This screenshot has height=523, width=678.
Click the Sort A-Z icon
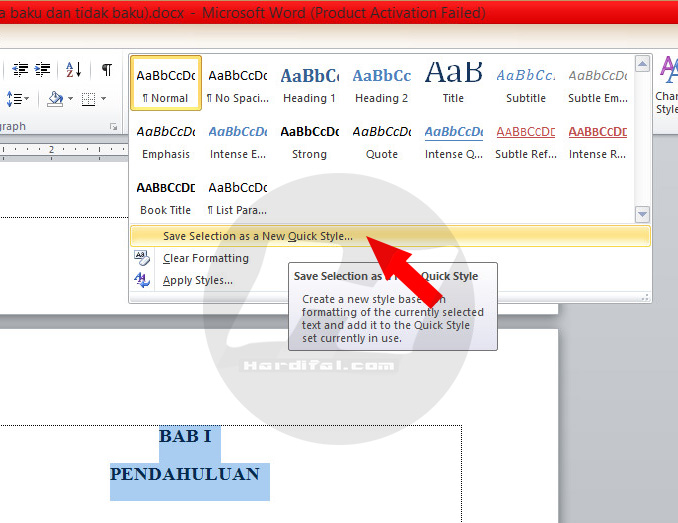pos(74,69)
